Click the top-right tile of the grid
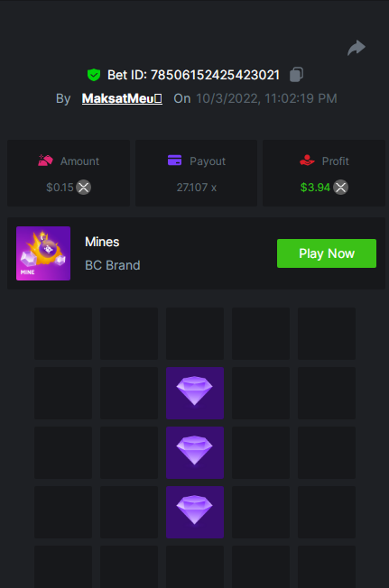This screenshot has height=588, width=389. coord(327,334)
